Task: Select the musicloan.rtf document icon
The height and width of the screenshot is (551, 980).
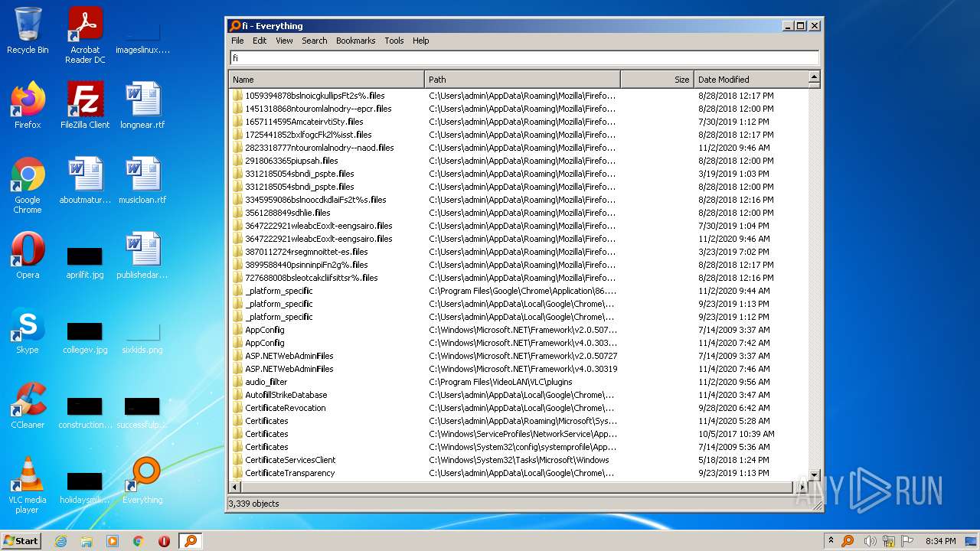Action: tap(142, 181)
